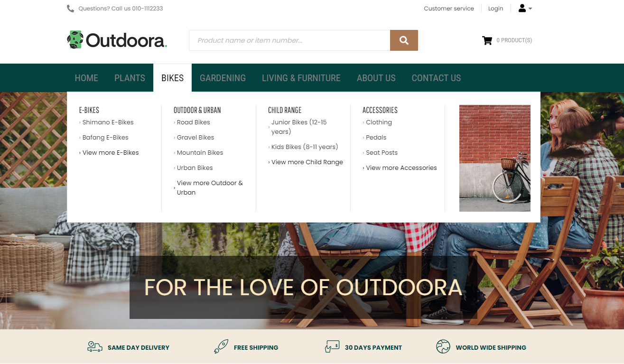Viewport: 624px width, 364px height.
Task: Click WORLD WIDE SHIPPING text
Action: 491,347
